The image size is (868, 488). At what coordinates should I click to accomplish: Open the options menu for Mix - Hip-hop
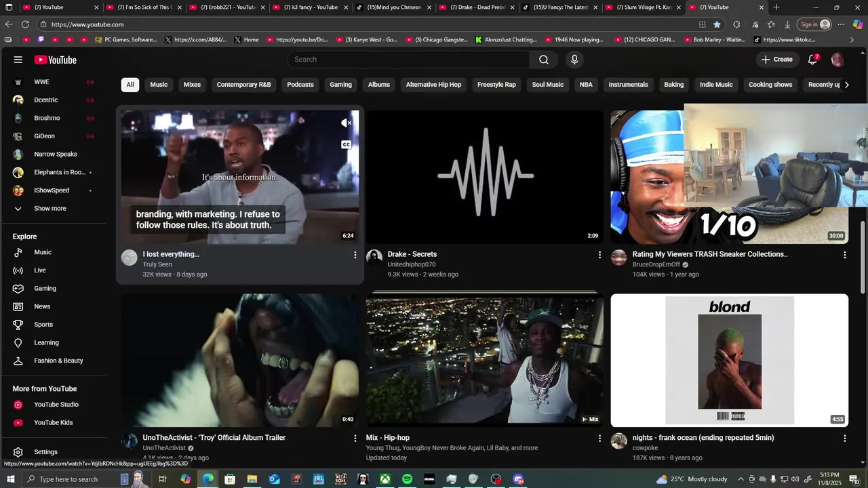pyautogui.click(x=599, y=439)
